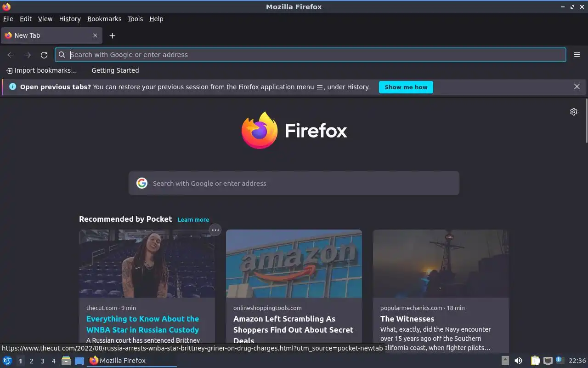Open a new tab with plus button

coord(112,35)
